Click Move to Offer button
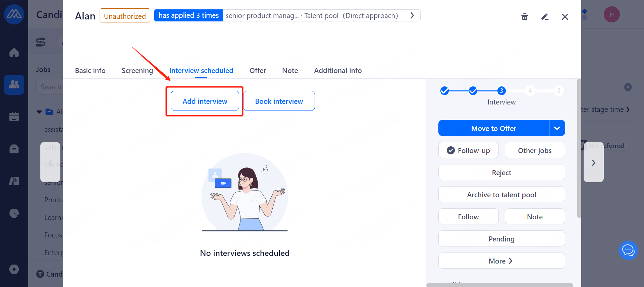 point(494,128)
